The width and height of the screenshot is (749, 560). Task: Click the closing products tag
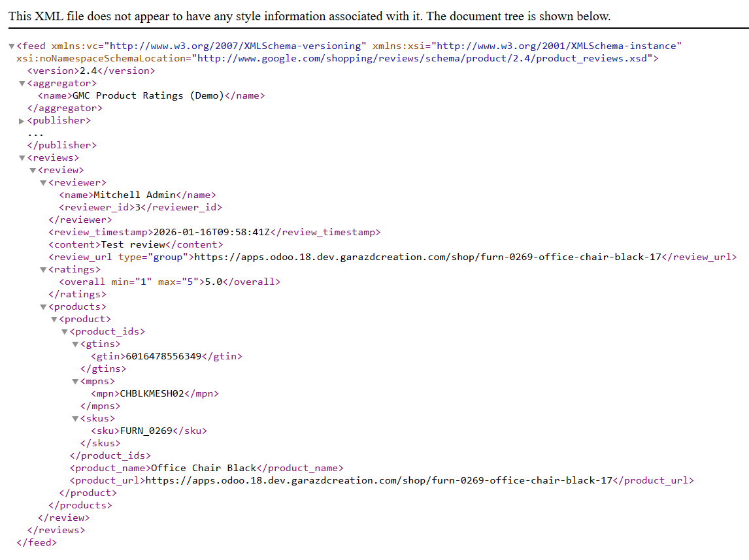pos(80,505)
